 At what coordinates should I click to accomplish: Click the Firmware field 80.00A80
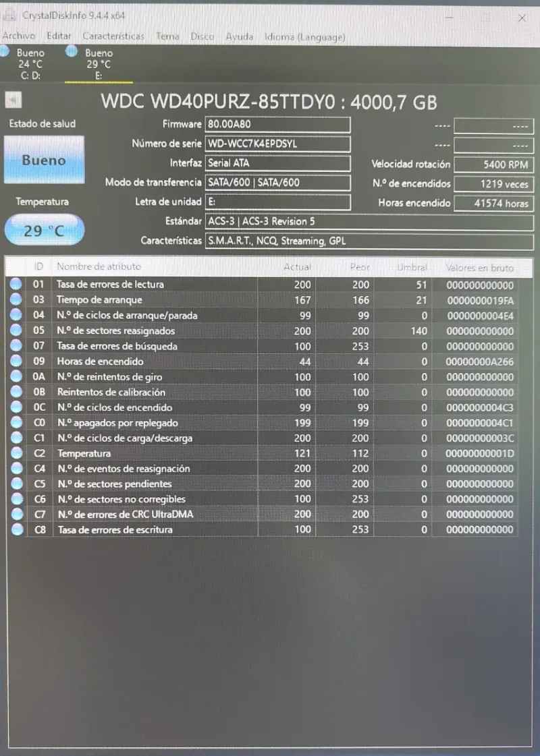(277, 124)
